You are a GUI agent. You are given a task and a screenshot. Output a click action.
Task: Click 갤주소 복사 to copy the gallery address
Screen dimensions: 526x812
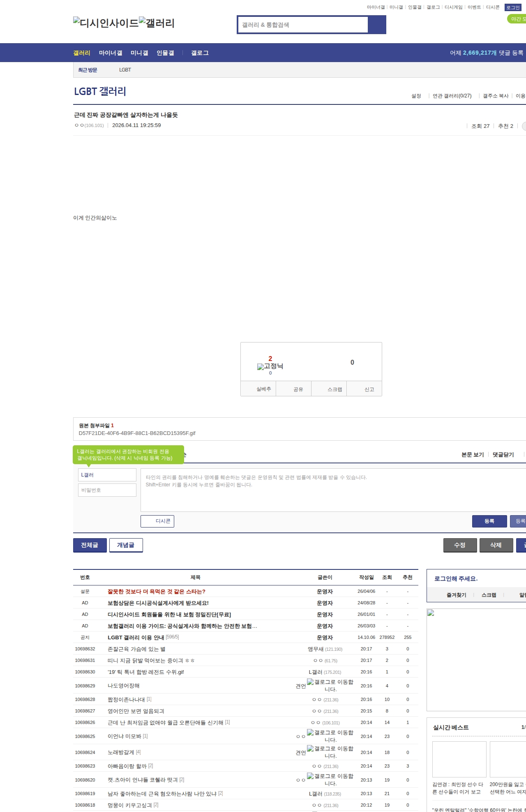(x=496, y=96)
